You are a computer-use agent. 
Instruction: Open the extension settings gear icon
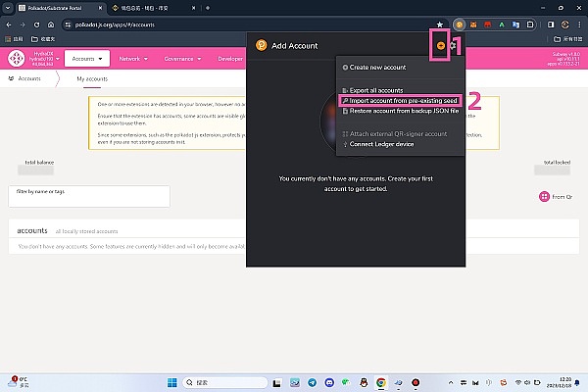(453, 45)
